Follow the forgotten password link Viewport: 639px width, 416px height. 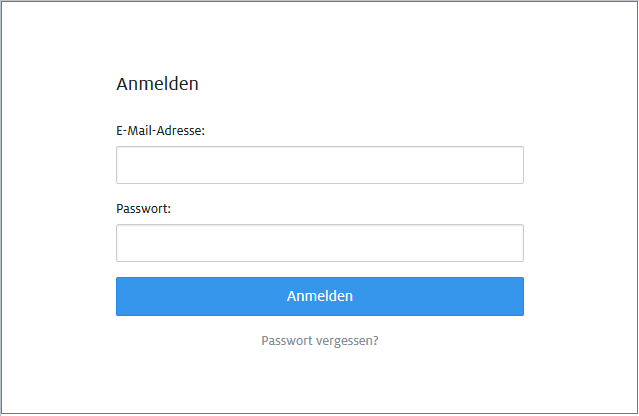[x=319, y=340]
